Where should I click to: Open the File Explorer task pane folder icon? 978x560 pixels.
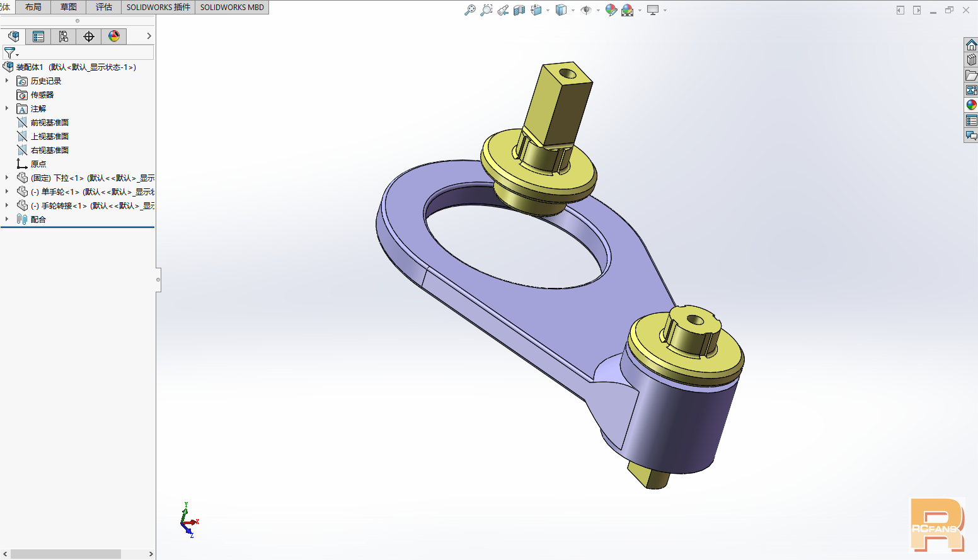tap(971, 75)
